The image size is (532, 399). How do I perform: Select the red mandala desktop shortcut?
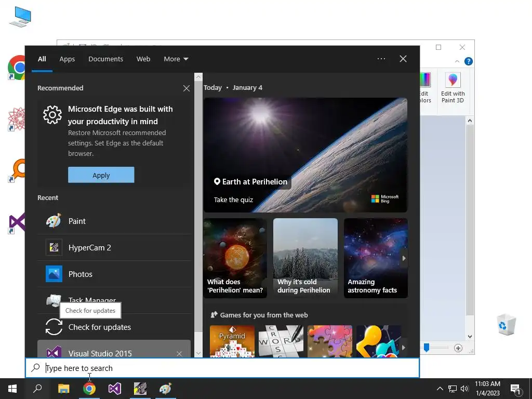17,119
